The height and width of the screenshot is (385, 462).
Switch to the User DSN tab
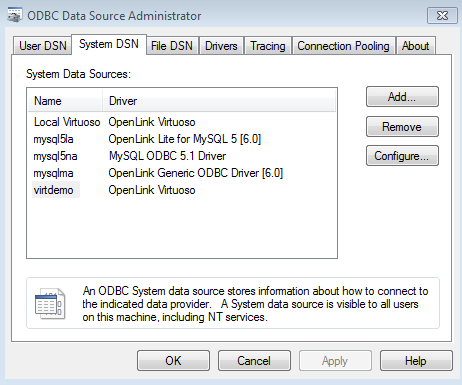pyautogui.click(x=43, y=46)
